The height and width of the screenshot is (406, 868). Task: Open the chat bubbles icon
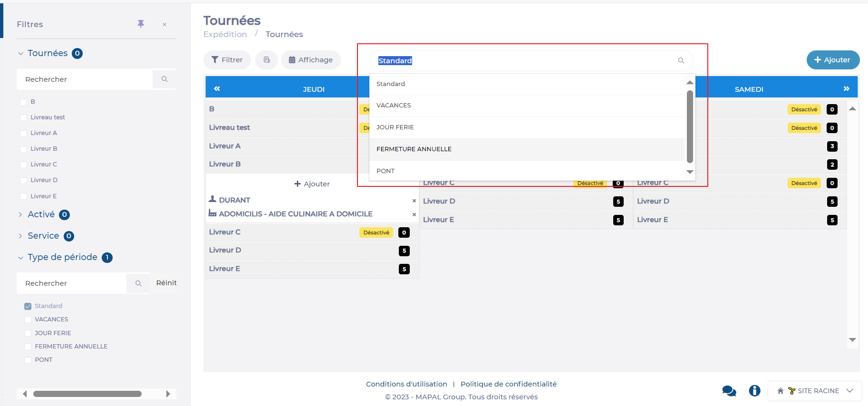point(729,391)
